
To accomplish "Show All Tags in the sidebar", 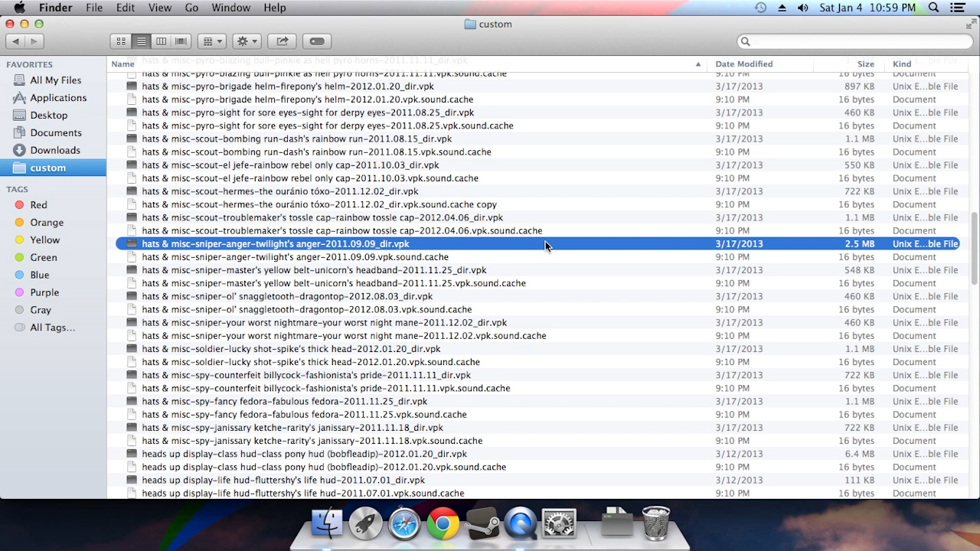I will click(52, 328).
